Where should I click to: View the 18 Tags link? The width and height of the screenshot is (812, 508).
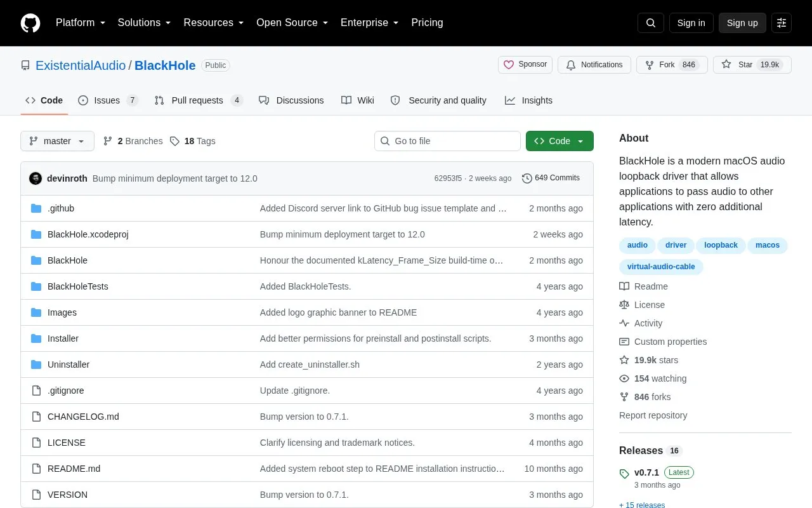tap(192, 141)
